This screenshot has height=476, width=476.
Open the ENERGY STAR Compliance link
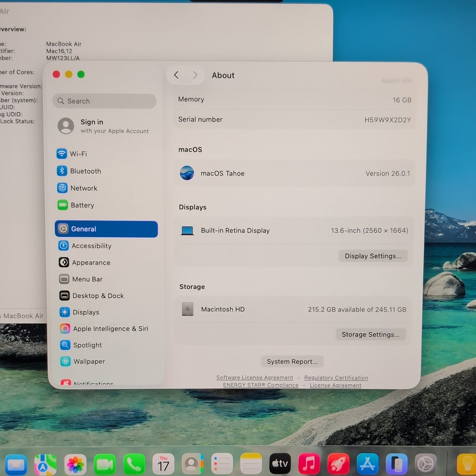pyautogui.click(x=261, y=385)
